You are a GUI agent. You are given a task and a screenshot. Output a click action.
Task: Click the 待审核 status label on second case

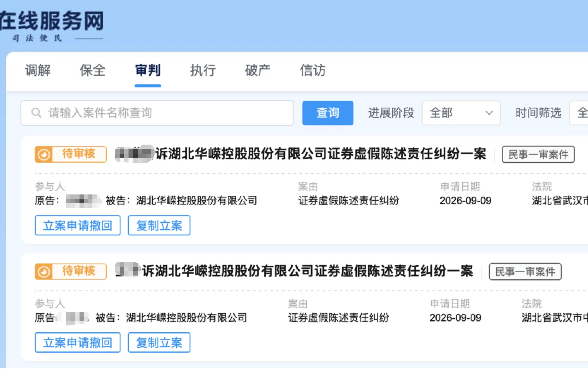79,271
